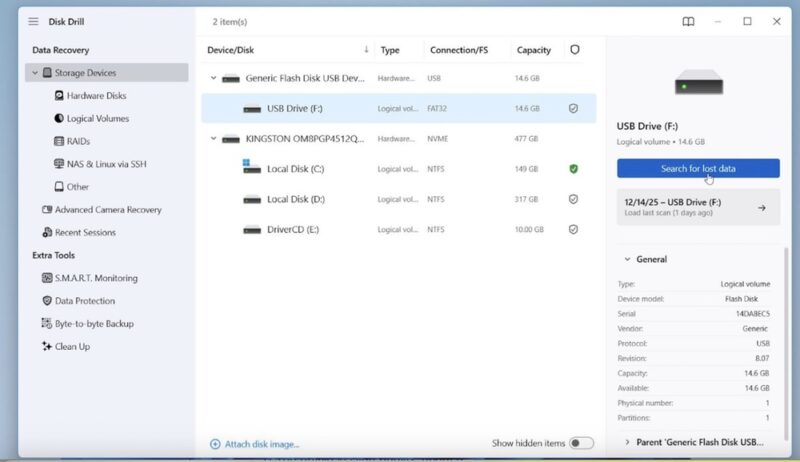Toggle the Show hidden items switch
The image size is (800, 462).
click(581, 443)
